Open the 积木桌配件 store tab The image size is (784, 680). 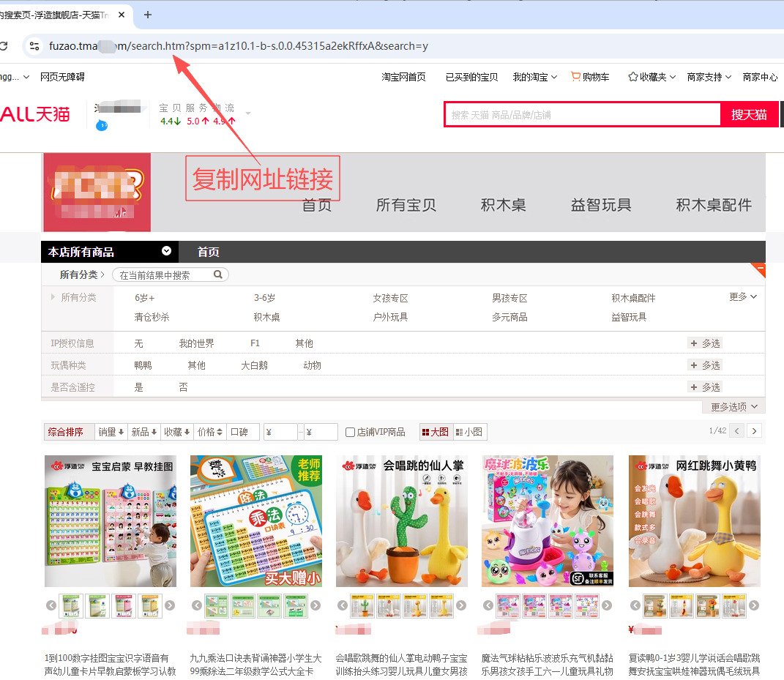(714, 205)
